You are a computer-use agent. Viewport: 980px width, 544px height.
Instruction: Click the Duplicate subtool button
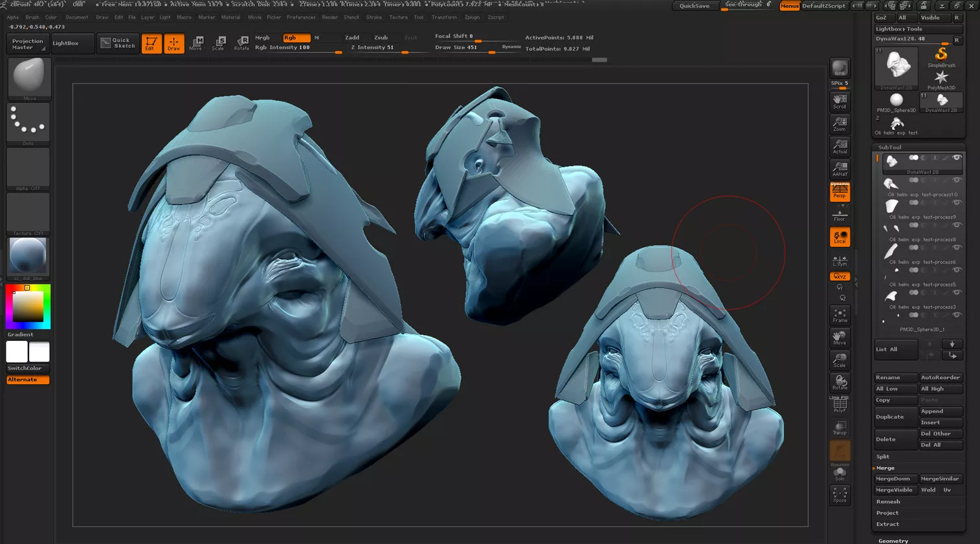(x=895, y=417)
